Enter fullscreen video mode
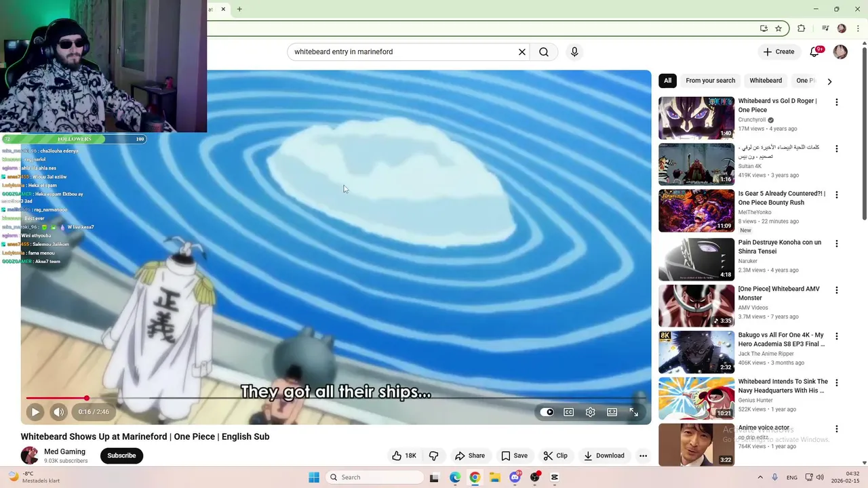Image resolution: width=868 pixels, height=488 pixels. click(634, 412)
